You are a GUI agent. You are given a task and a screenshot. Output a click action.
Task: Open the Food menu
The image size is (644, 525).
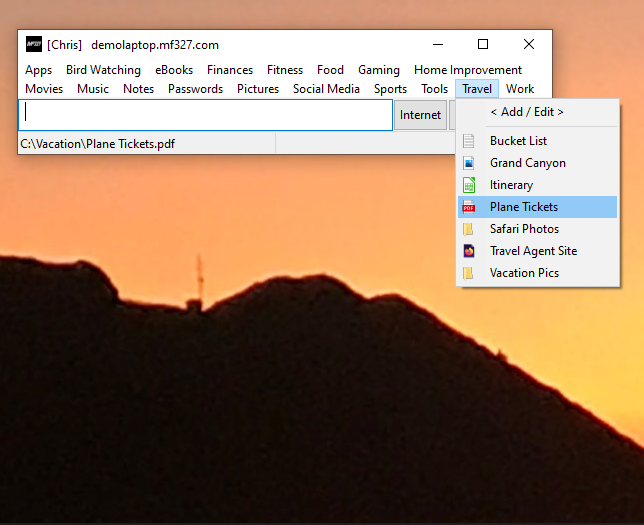point(331,70)
